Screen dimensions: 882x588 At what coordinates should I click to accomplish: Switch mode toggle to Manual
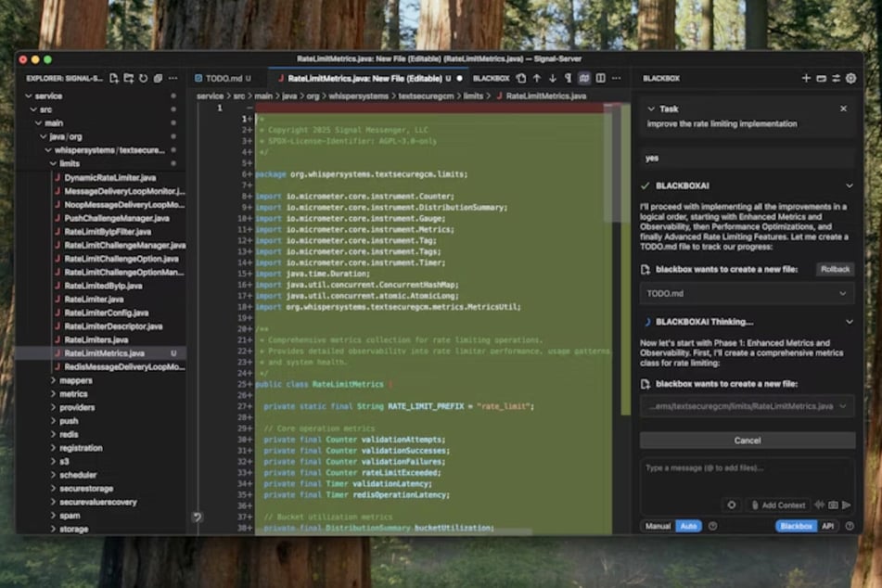(658, 526)
